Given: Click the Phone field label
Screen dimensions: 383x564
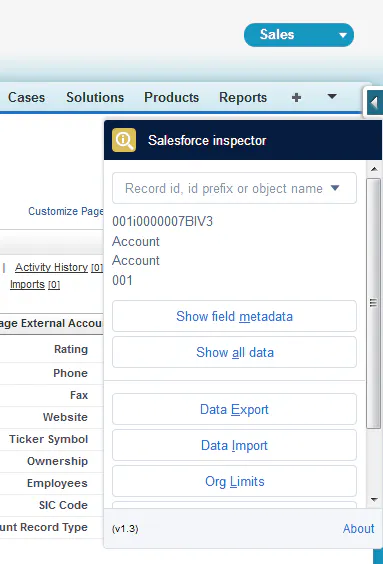Looking at the screenshot, I should (x=70, y=373).
